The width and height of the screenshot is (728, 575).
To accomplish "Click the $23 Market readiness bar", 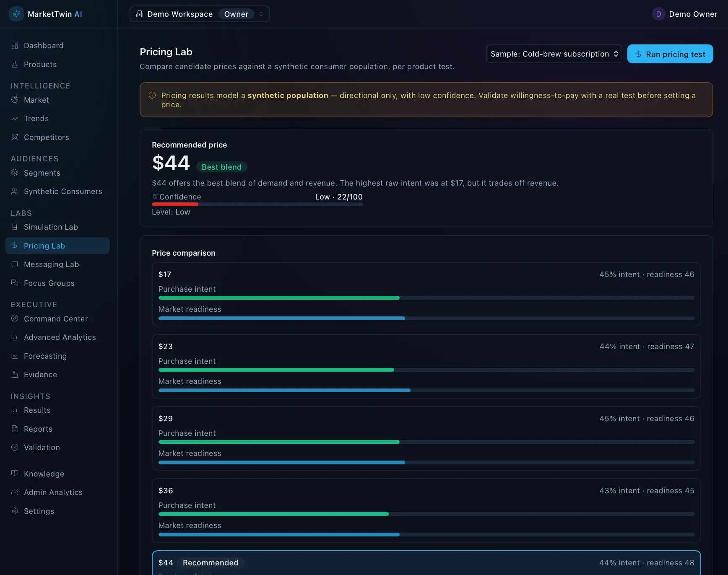I will coord(426,390).
